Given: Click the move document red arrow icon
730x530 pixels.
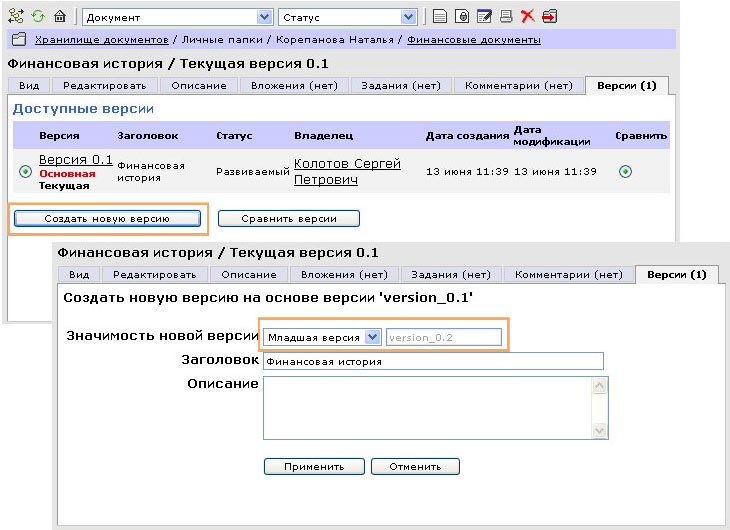Looking at the screenshot, I should tap(550, 17).
